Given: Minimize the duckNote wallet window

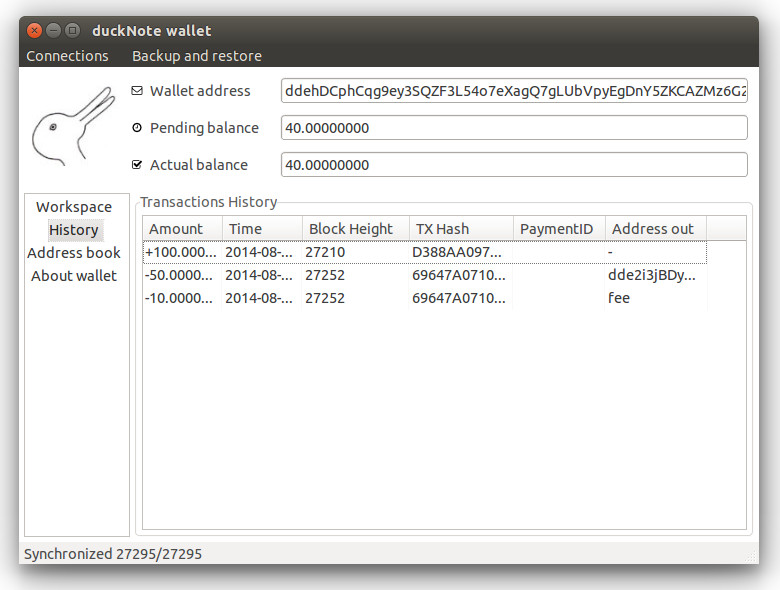Looking at the screenshot, I should (53, 31).
